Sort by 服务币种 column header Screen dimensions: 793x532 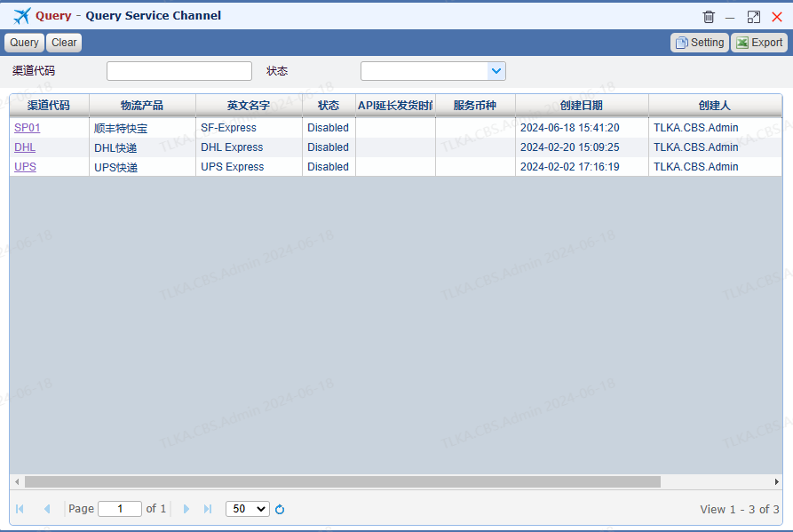pos(475,105)
